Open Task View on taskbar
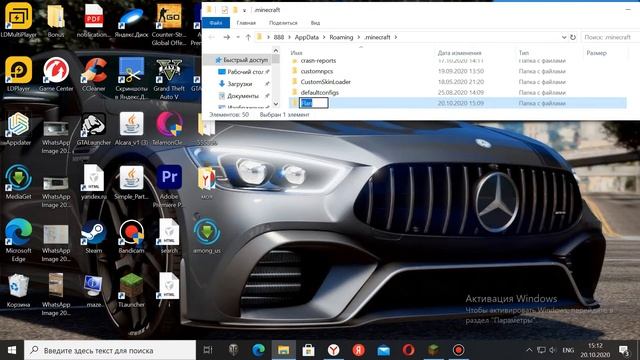 pos(208,350)
